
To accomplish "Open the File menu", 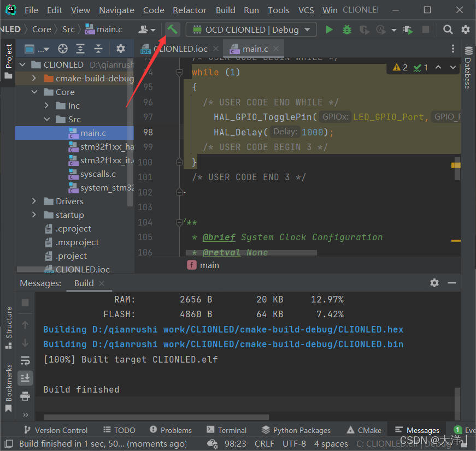I will (31, 10).
